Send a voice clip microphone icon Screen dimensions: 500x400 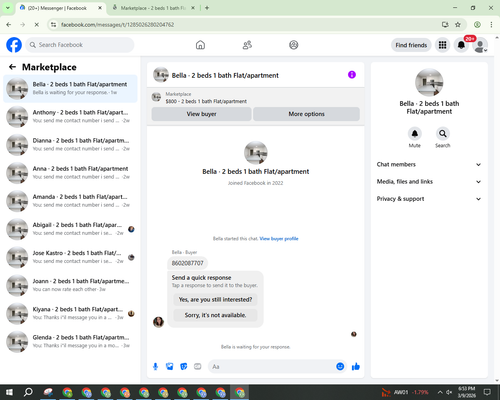(155, 367)
